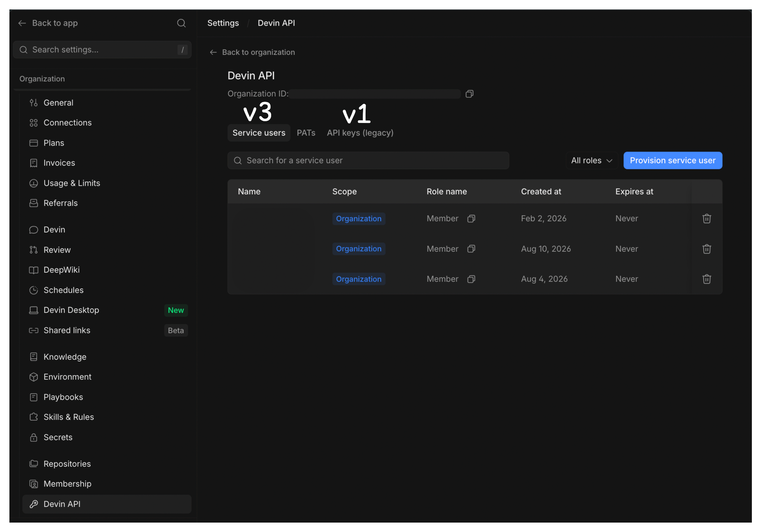Click the Knowledge document icon

[x=34, y=357]
